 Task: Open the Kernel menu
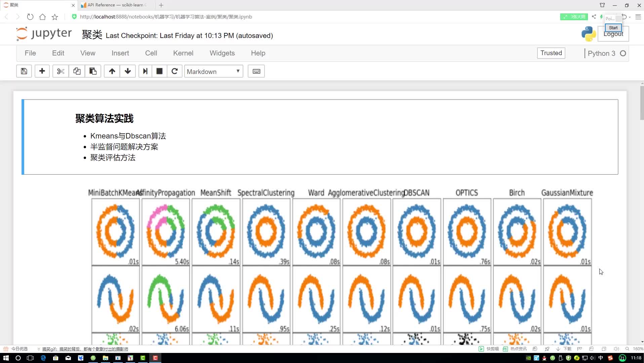point(183,53)
